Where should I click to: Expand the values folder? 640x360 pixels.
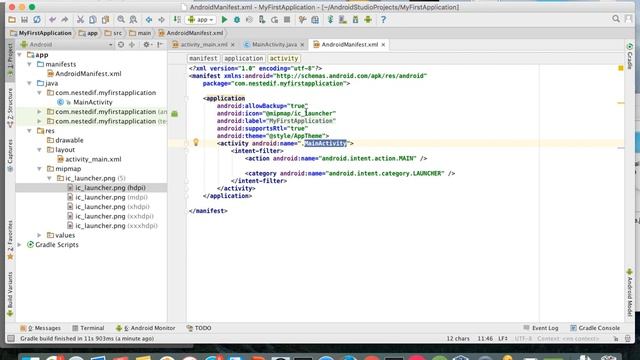click(40, 235)
